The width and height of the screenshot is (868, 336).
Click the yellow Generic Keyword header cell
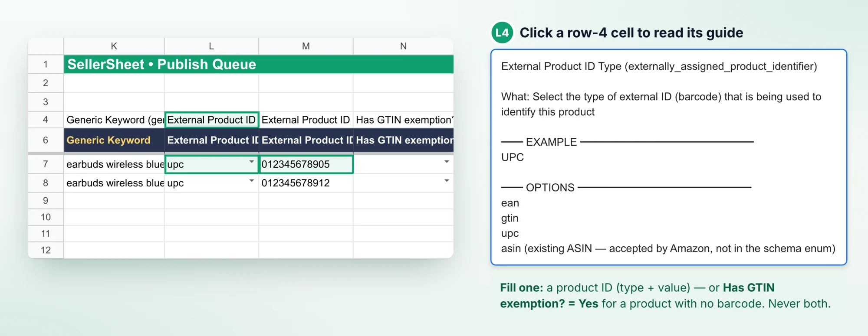click(114, 140)
